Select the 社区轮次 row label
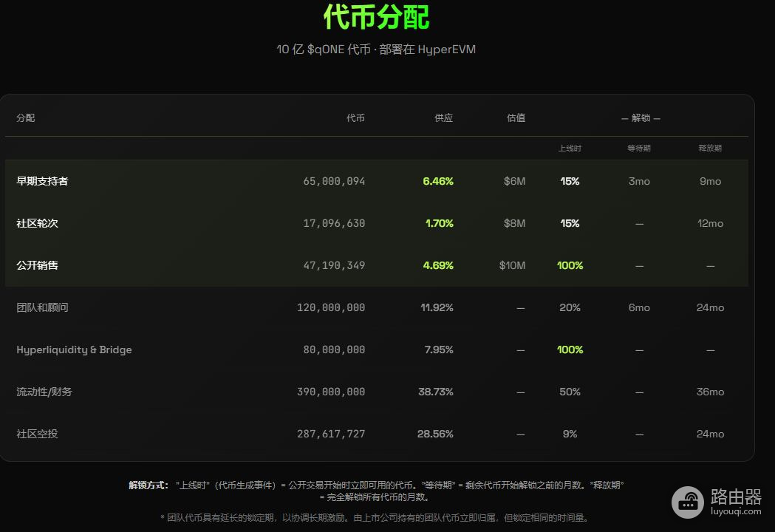Screen dimensions: 775x532 coord(37,223)
